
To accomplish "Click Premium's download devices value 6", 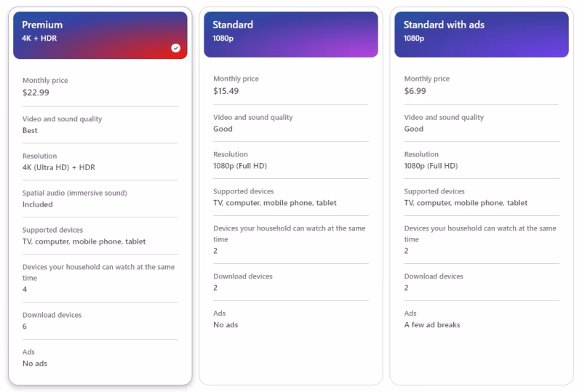I will pyautogui.click(x=25, y=327).
